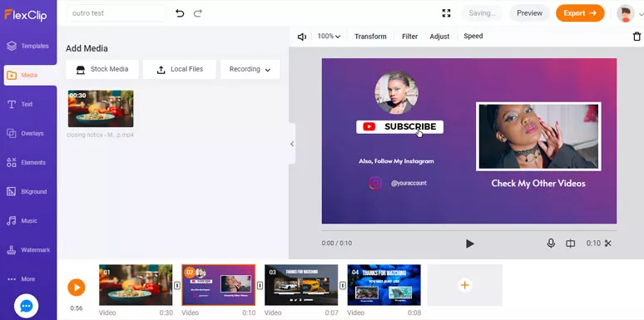
Task: Add transition between scenes 01 and 02
Action: (x=177, y=285)
